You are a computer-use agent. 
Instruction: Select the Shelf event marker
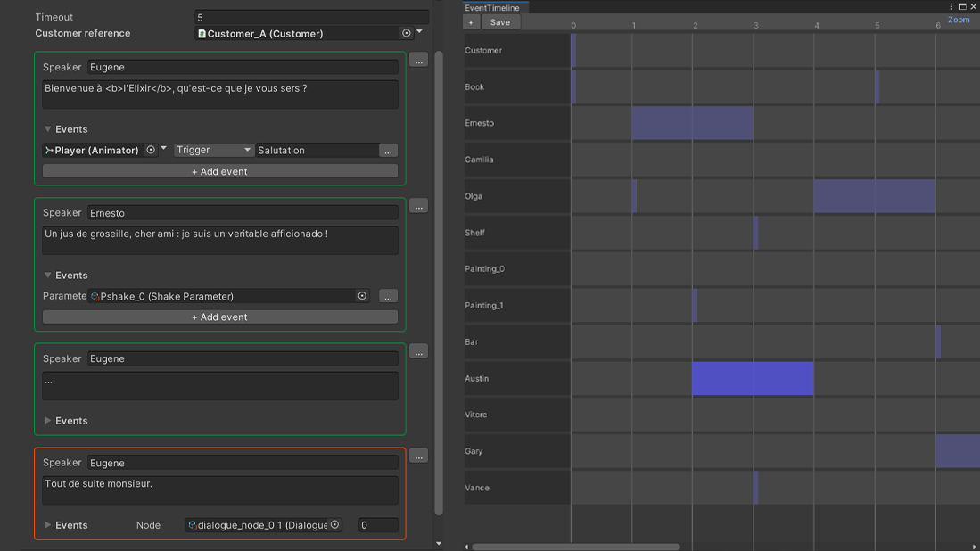[755, 233]
